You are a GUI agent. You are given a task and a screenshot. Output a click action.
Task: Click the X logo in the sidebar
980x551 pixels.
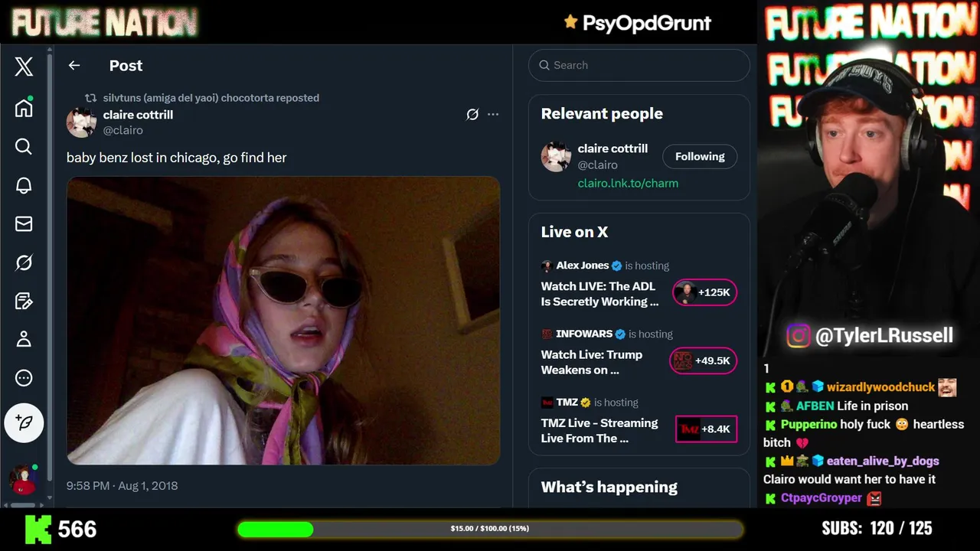pyautogui.click(x=24, y=67)
